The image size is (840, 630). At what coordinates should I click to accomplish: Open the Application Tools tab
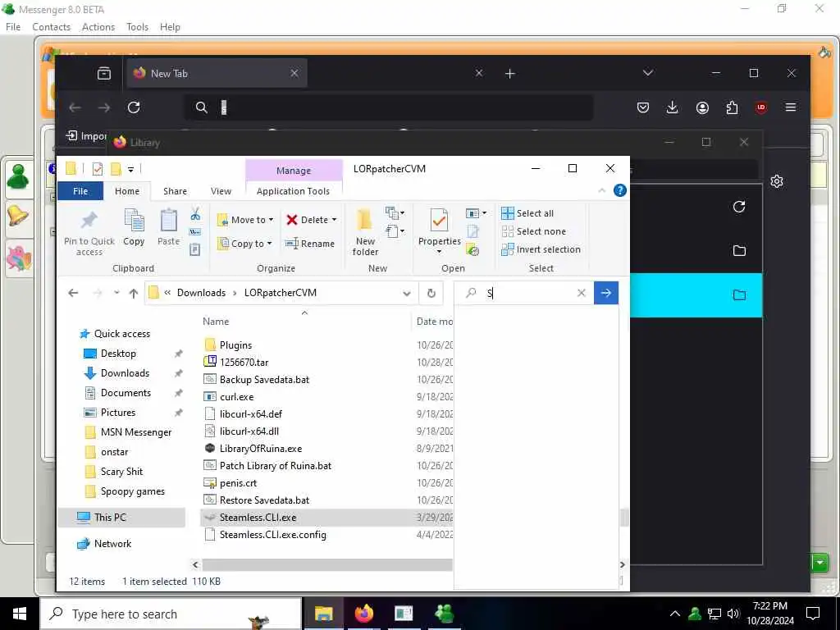(x=293, y=191)
